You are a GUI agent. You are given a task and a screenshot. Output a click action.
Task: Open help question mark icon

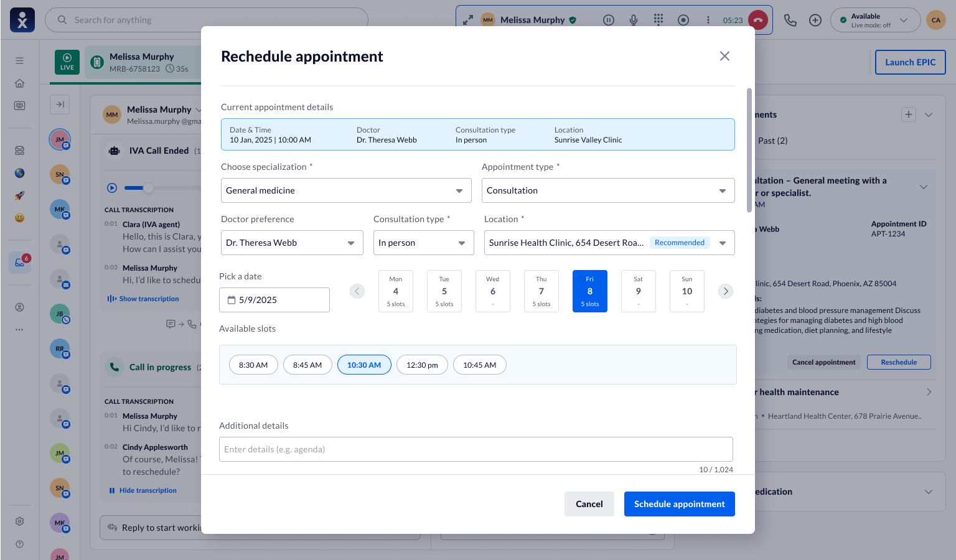[x=20, y=544]
